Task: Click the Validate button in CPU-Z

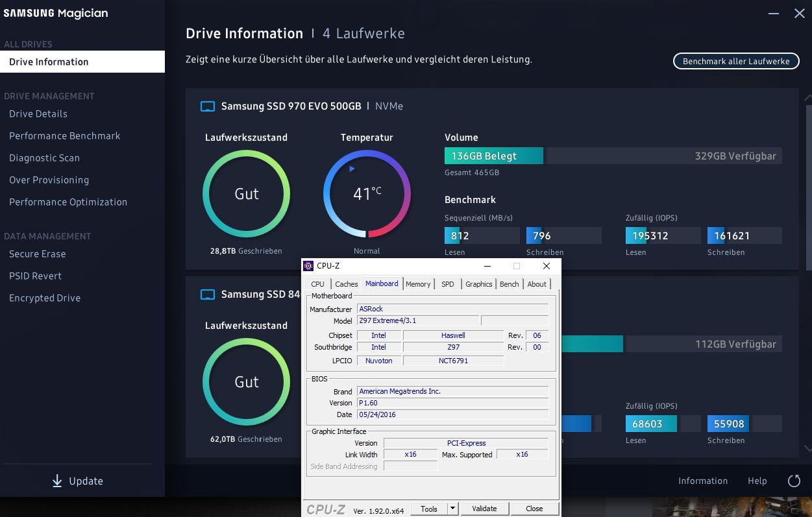Action: click(484, 509)
